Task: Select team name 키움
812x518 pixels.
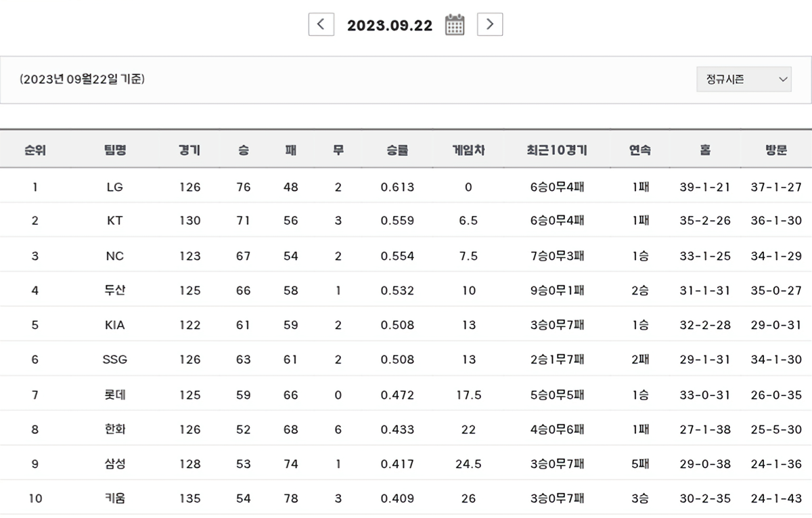Action: coord(115,498)
